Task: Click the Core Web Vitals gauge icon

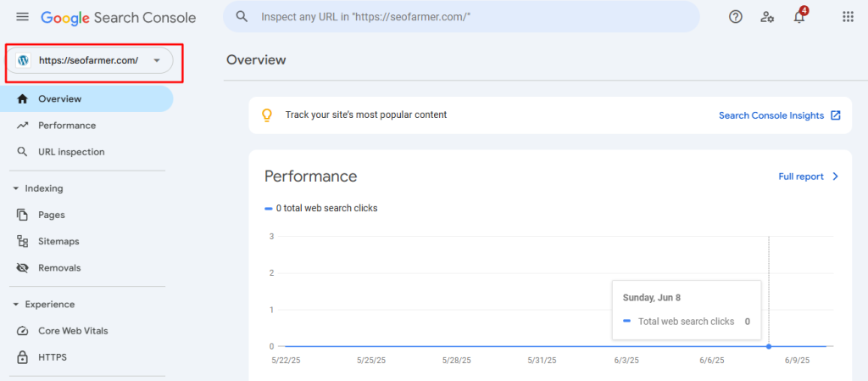Action: tap(22, 331)
